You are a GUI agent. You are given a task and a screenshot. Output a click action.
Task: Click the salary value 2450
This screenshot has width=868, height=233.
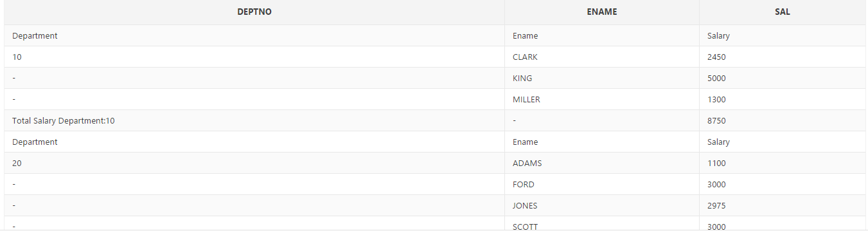coord(782,57)
